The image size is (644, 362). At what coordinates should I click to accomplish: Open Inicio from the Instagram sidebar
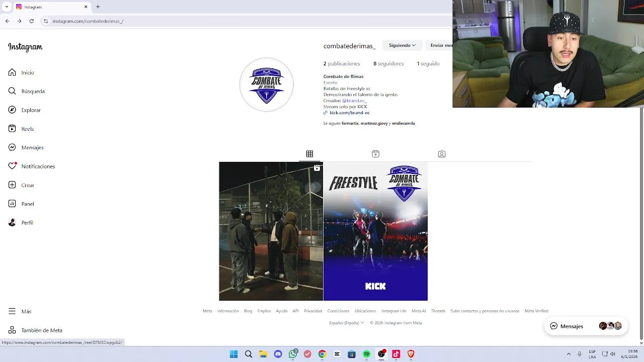click(x=21, y=72)
